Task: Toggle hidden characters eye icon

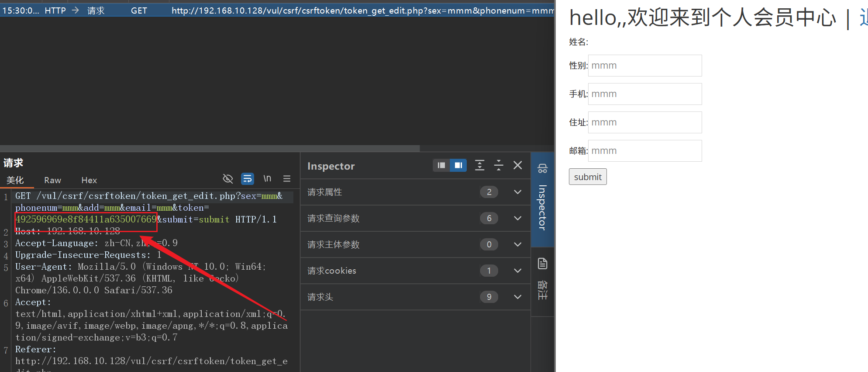Action: (228, 178)
